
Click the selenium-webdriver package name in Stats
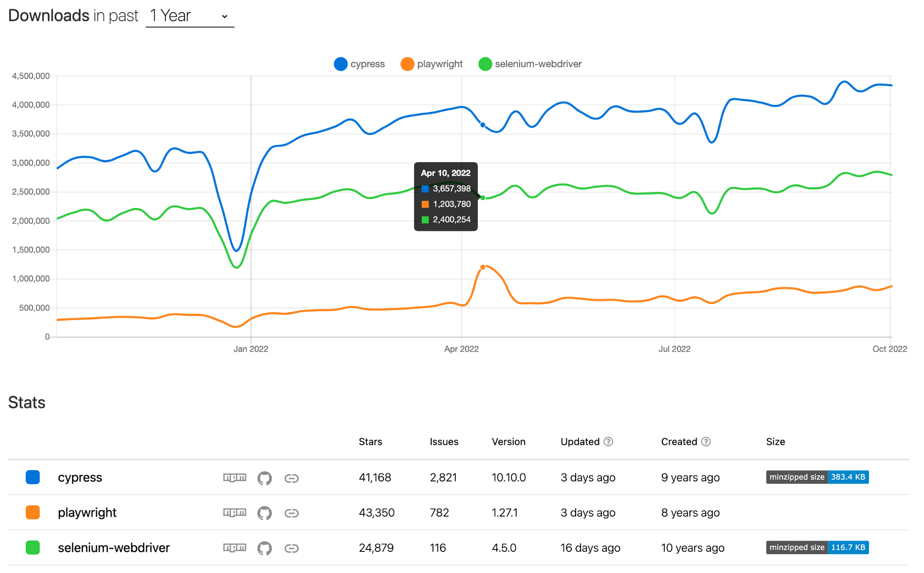114,548
